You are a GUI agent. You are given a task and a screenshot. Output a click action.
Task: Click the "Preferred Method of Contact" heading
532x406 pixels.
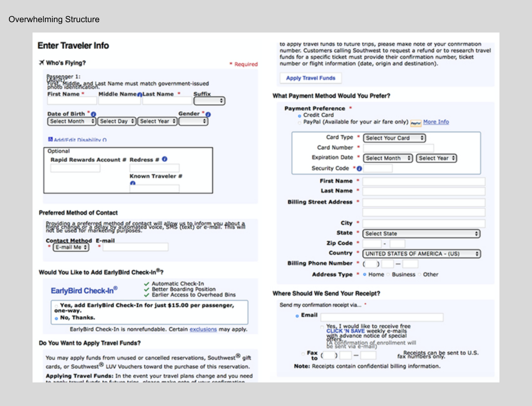tap(78, 213)
